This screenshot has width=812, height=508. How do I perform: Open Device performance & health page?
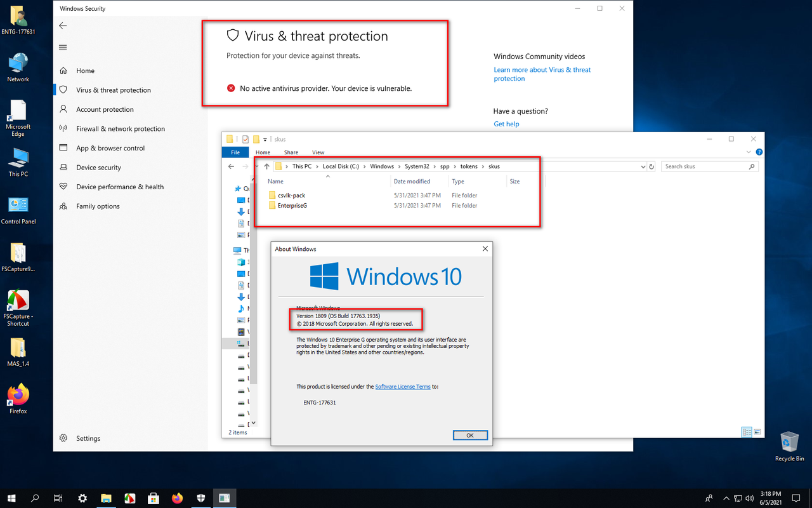[x=119, y=187]
